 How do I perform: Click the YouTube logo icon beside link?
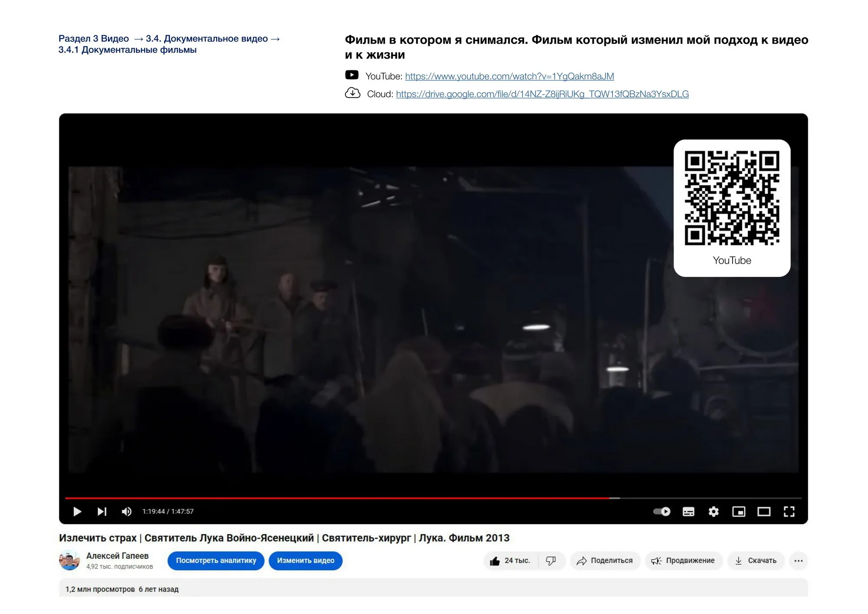(x=352, y=75)
